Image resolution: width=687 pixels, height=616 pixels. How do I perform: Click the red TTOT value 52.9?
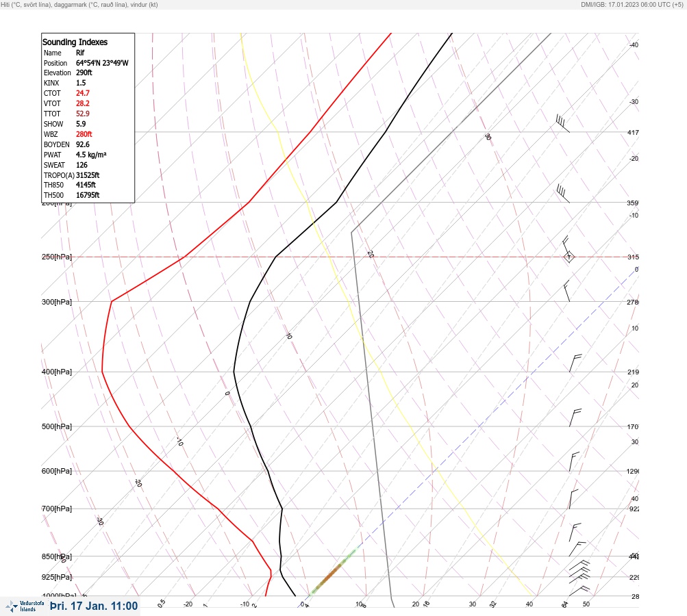(x=82, y=114)
